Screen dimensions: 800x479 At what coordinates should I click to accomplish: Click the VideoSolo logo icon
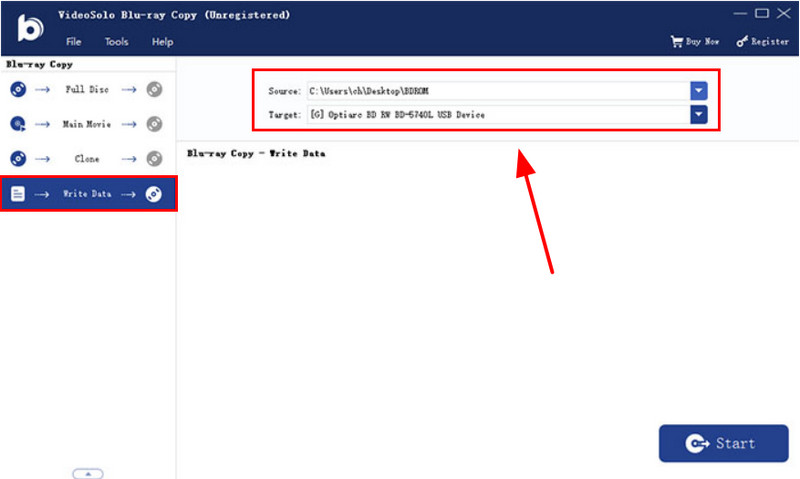point(30,27)
